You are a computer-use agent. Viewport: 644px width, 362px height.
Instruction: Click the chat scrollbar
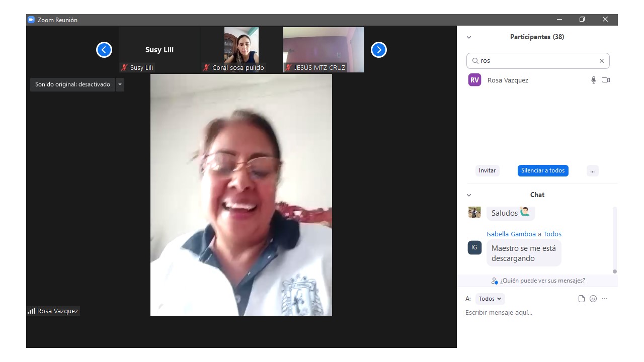614,239
